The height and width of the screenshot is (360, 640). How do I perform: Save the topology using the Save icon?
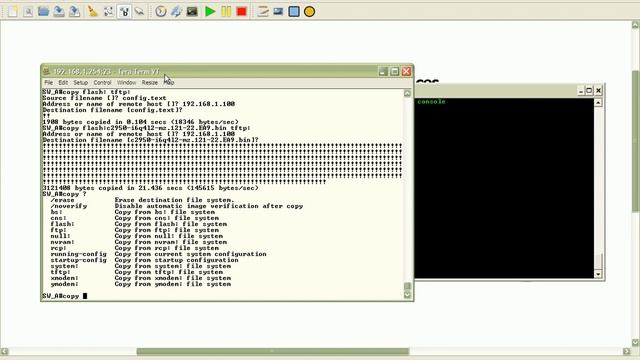pyautogui.click(x=59, y=11)
